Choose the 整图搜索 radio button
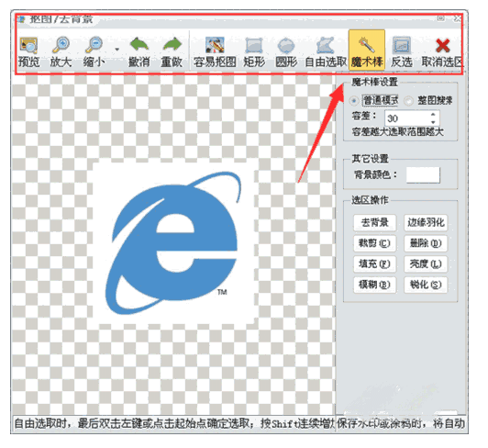This screenshot has height=448, width=488. [x=408, y=101]
